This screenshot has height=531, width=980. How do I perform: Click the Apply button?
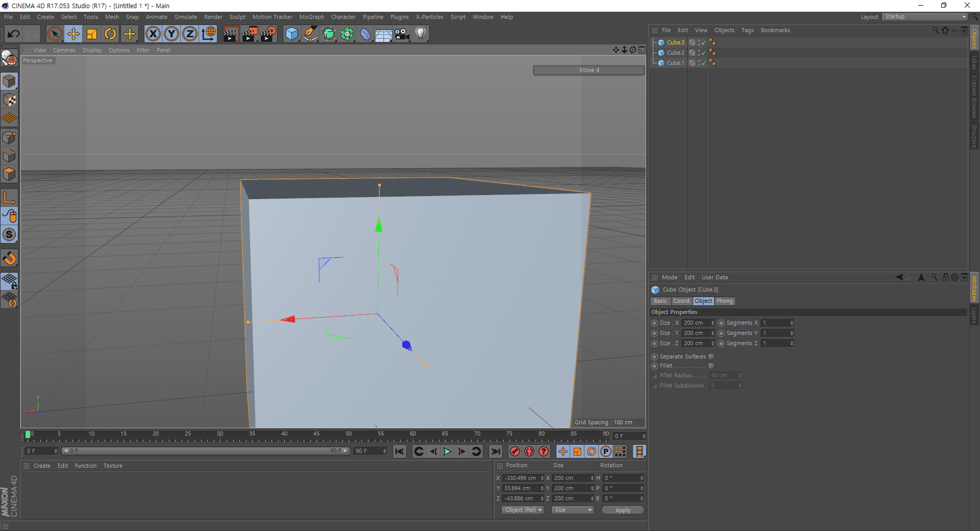[623, 510]
